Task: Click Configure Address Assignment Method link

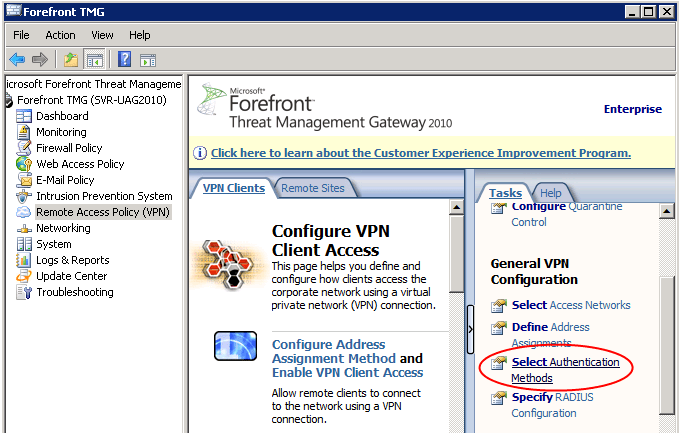Action: [333, 351]
